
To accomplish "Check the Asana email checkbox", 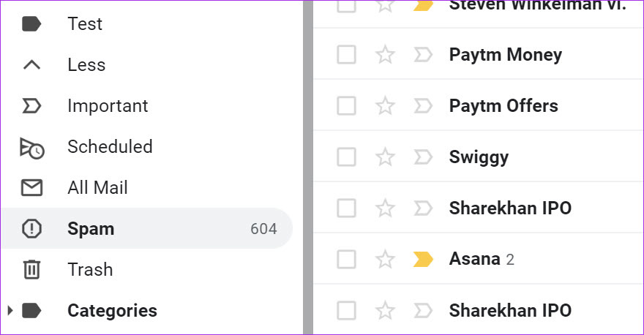I will pyautogui.click(x=346, y=259).
